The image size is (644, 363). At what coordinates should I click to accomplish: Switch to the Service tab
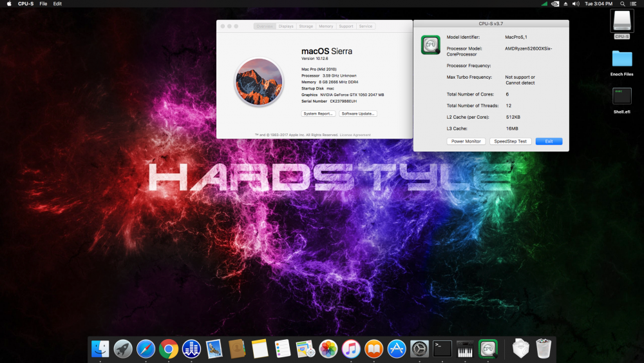pyautogui.click(x=366, y=26)
